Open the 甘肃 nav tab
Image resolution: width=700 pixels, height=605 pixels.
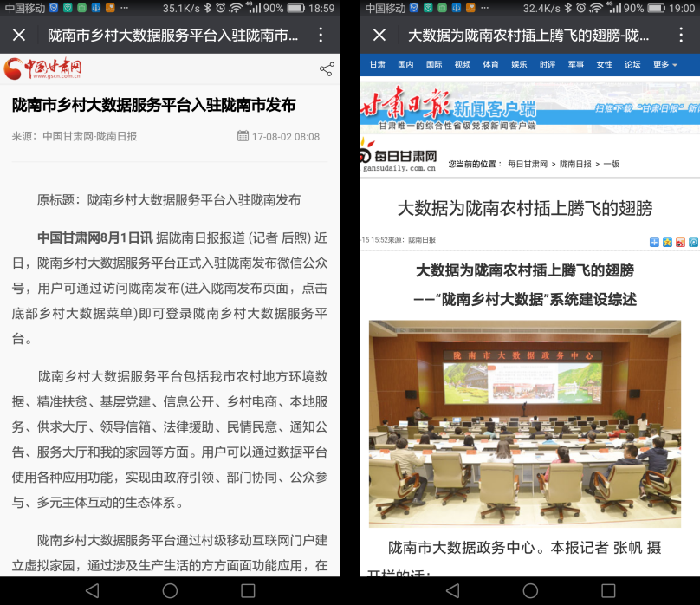(x=377, y=65)
